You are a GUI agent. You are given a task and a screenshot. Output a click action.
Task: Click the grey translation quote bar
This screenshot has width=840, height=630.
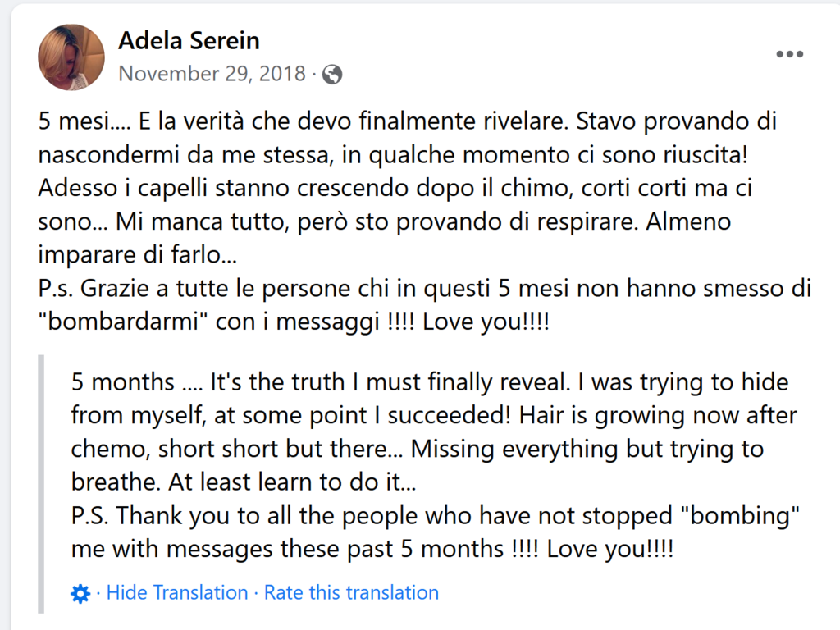pyautogui.click(x=41, y=484)
